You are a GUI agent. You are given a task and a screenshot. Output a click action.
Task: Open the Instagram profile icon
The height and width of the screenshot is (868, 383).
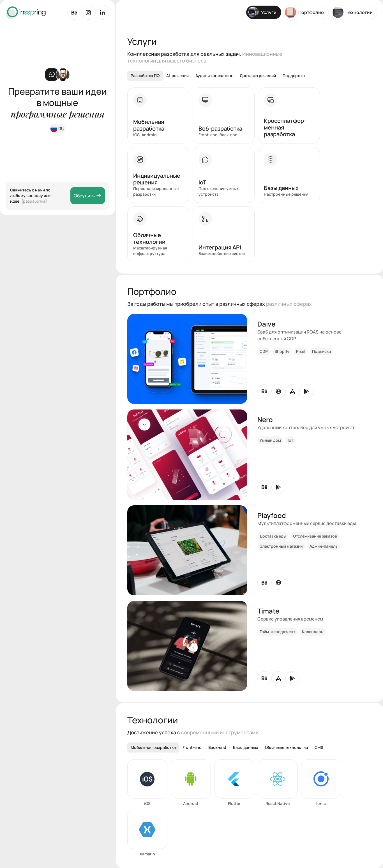(88, 12)
